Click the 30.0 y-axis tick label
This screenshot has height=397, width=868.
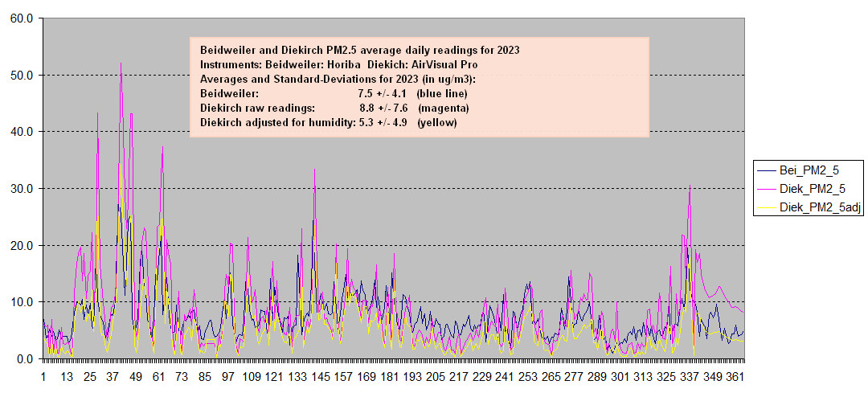(21, 189)
